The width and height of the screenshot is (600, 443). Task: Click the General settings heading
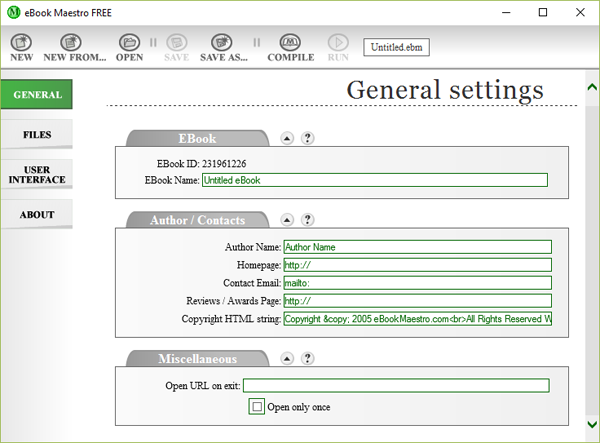(x=445, y=90)
